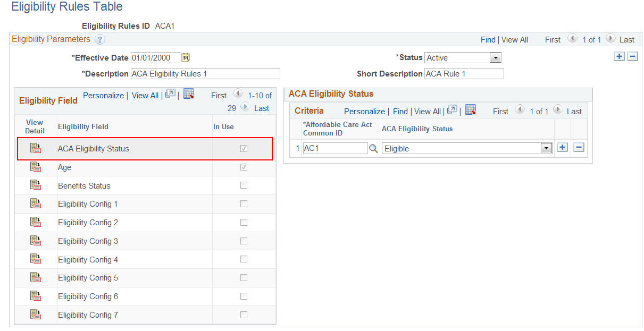The image size is (644, 331).
Task: Toggle In Use for ACA Eligibility Status
Action: [244, 149]
